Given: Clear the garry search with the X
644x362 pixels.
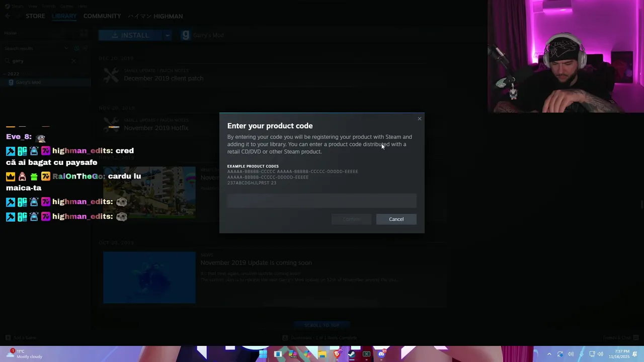Looking at the screenshot, I should coord(73,61).
